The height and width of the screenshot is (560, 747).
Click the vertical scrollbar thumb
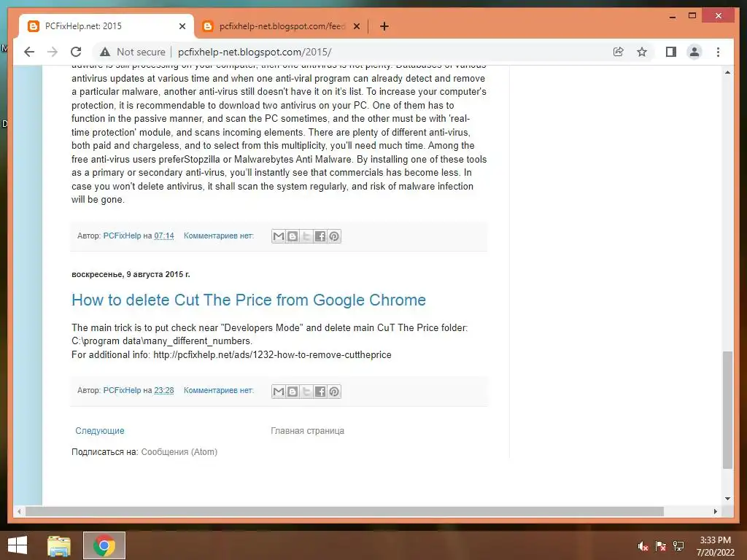(x=727, y=410)
